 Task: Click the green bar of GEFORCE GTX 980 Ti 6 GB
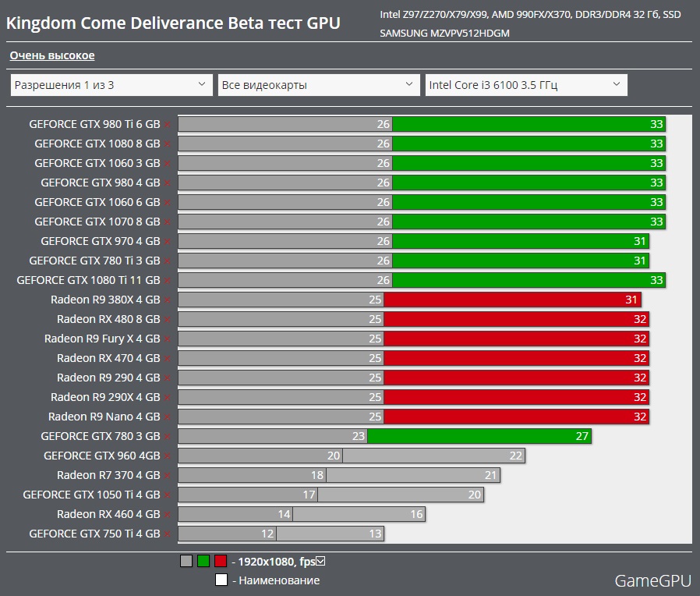tap(529, 124)
